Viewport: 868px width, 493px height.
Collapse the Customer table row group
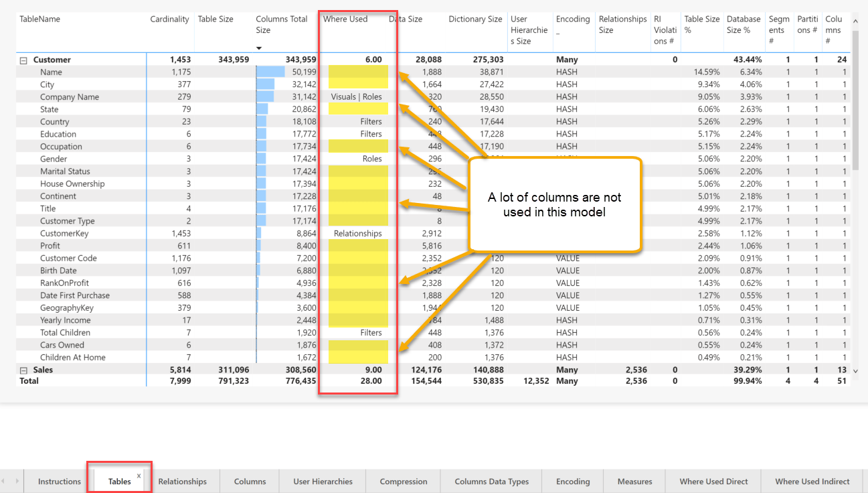click(23, 60)
